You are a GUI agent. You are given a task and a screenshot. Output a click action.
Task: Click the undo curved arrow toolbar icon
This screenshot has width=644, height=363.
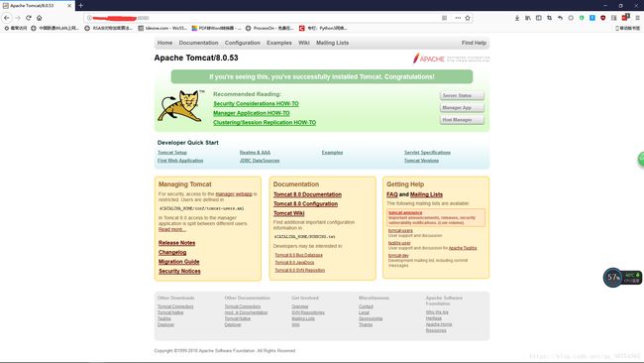(x=560, y=18)
